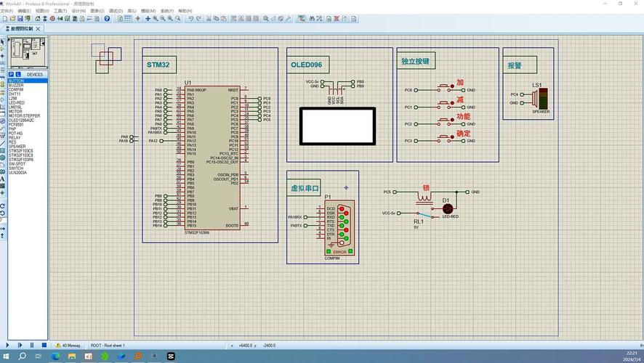Click the Zoom Out magnifier icon
The image size is (644, 363).
coord(163,18)
